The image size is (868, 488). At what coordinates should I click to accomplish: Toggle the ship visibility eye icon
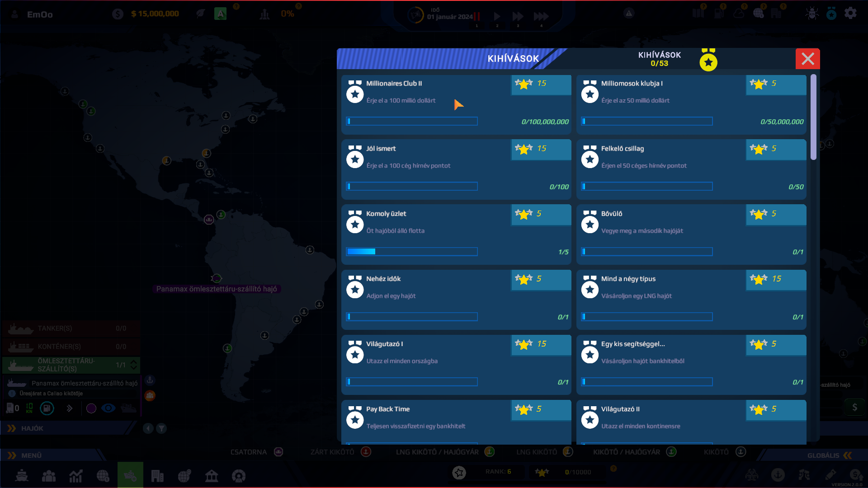108,408
